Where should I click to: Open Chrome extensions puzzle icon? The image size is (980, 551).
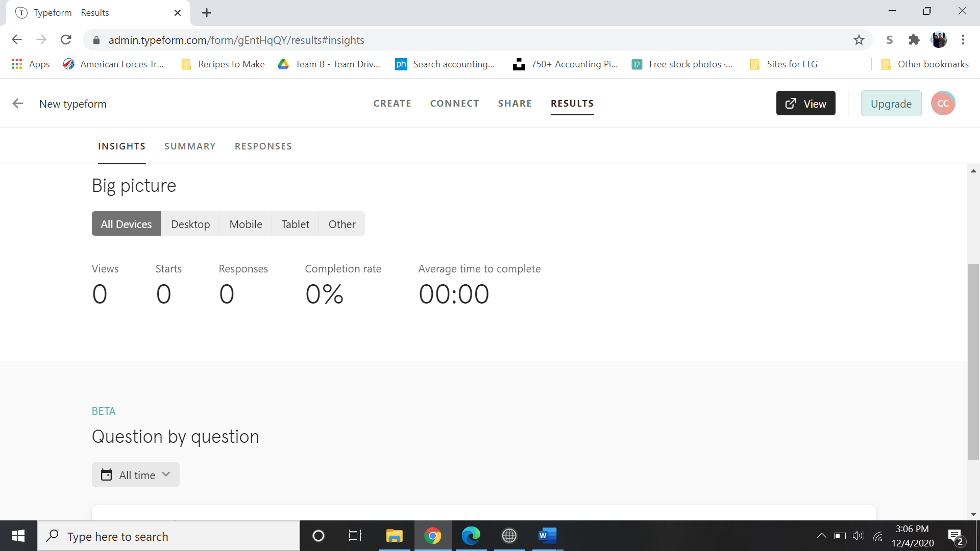(914, 40)
